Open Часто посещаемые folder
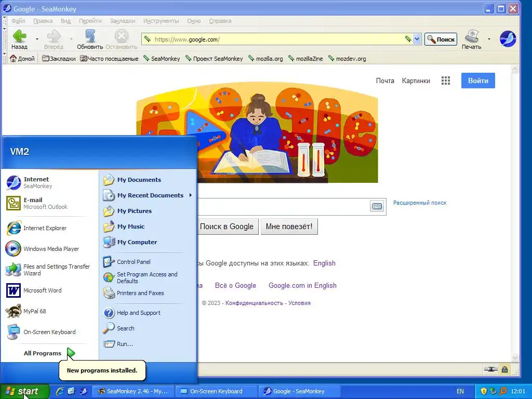Image resolution: width=532 pixels, height=399 pixels. [x=109, y=58]
